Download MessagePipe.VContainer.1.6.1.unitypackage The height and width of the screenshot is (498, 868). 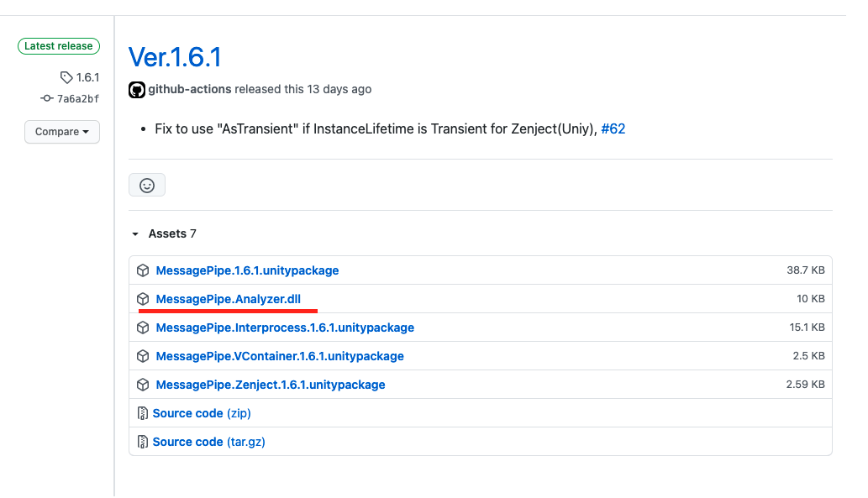(280, 356)
